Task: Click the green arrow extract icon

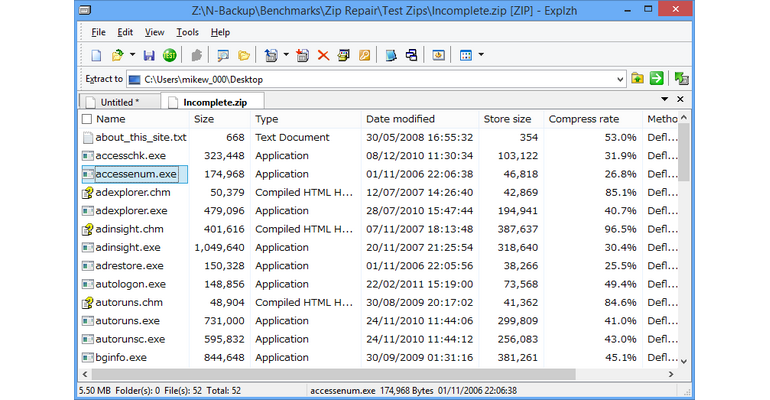Action: pos(657,79)
